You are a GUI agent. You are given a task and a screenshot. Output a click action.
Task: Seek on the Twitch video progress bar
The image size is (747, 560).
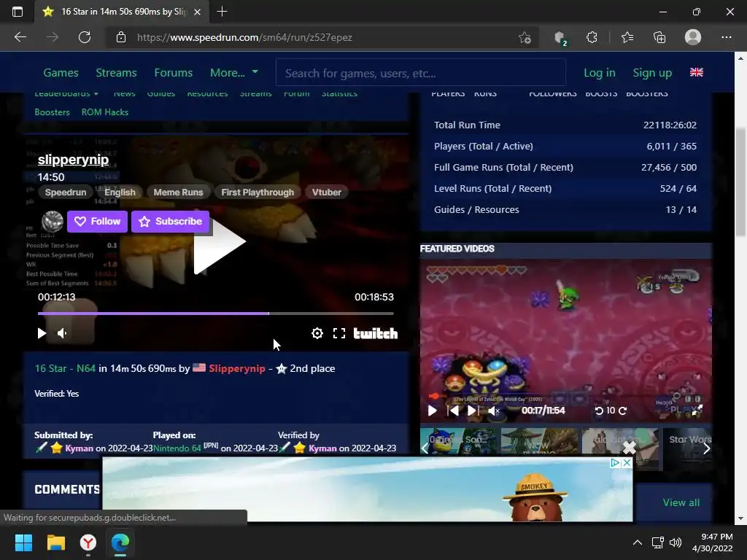216,314
